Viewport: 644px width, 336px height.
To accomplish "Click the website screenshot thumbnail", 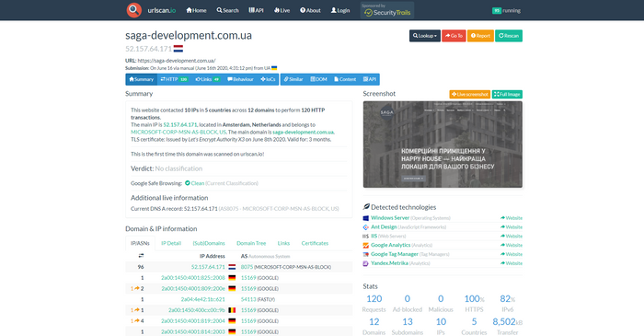I will click(443, 145).
